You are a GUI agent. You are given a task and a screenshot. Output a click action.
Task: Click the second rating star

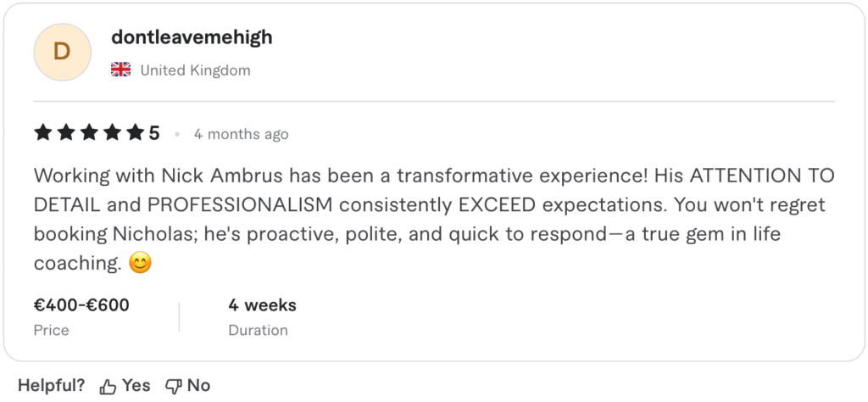66,133
